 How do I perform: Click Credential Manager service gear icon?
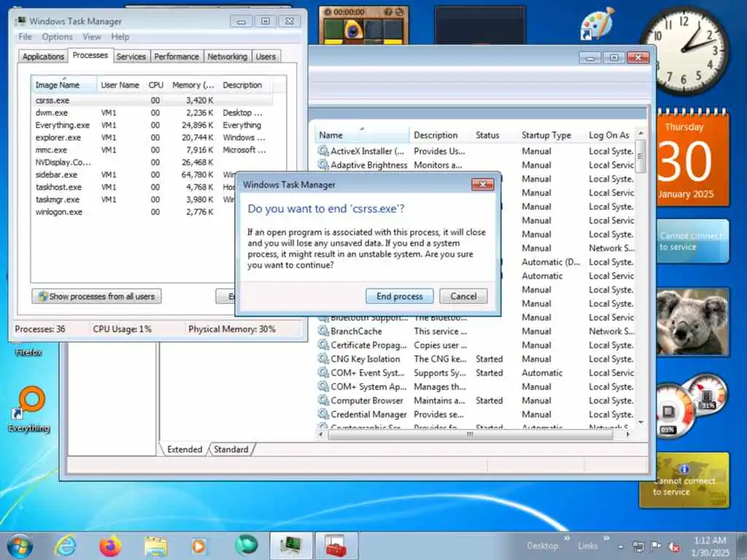323,414
